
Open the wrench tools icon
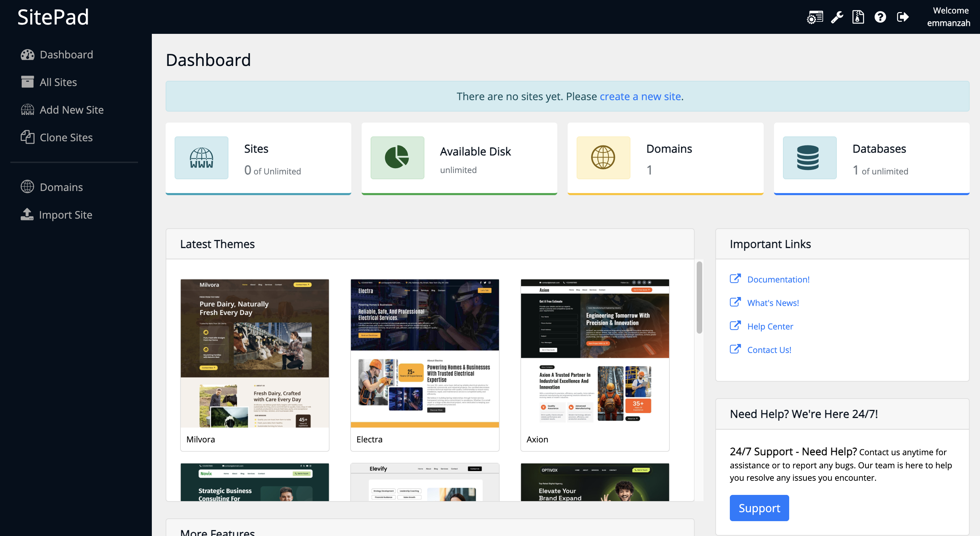coord(837,17)
